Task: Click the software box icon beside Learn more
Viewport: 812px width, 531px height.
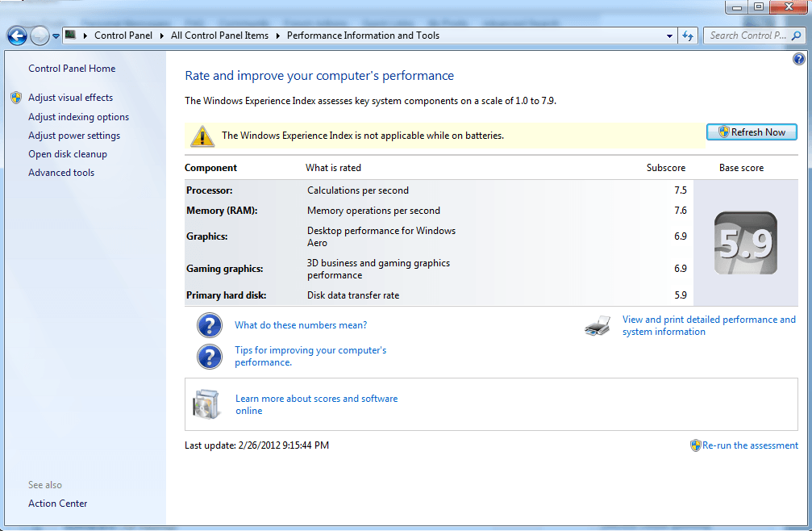Action: coord(206,404)
